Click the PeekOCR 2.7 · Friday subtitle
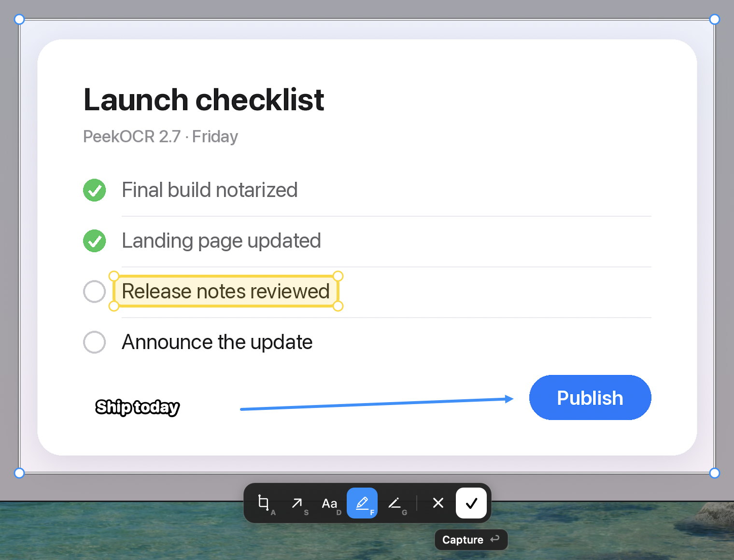Screen dimensions: 734x560 161,137
